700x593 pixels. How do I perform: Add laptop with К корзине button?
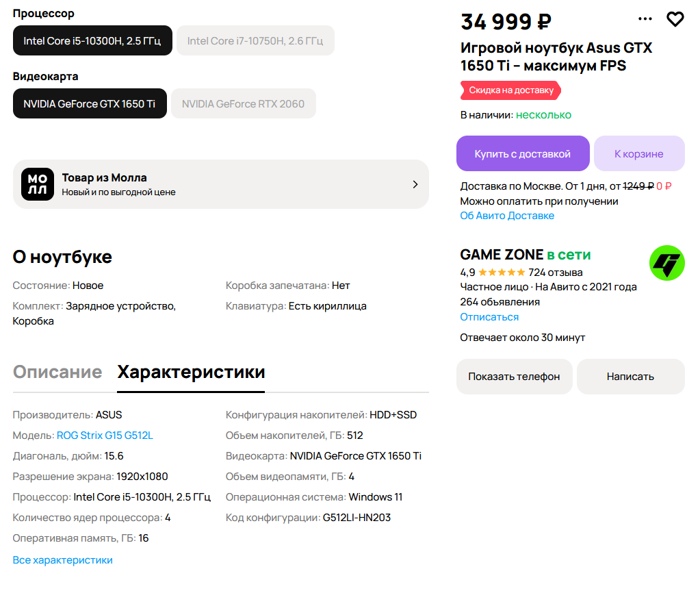[x=638, y=153]
